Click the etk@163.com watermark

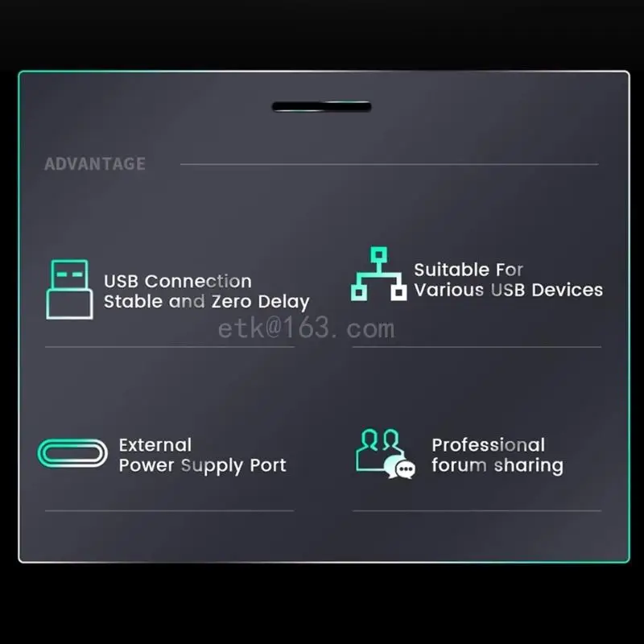click(307, 328)
